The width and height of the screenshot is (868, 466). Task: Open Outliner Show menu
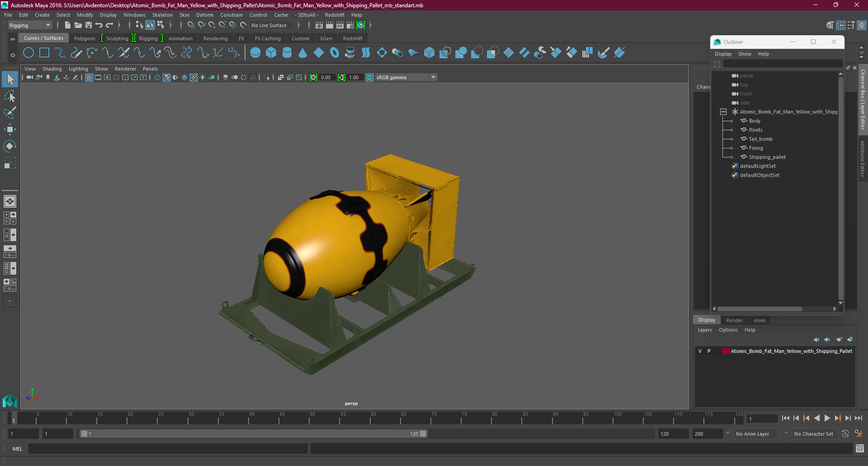coord(745,54)
